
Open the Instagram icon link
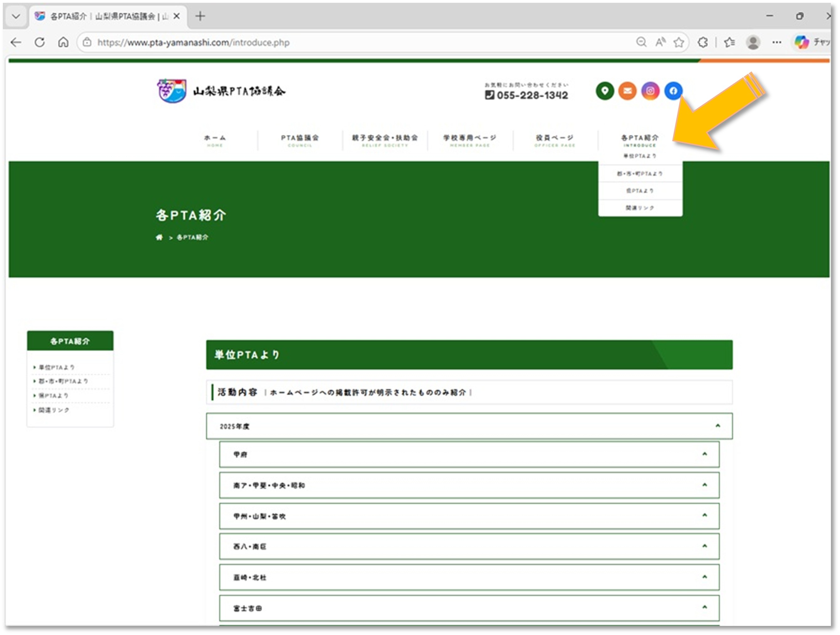click(650, 91)
